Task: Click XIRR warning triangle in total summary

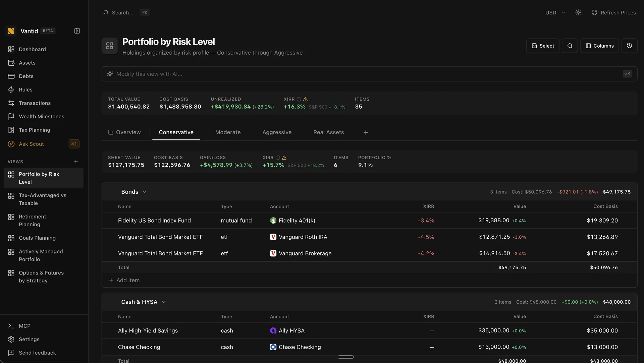Action: tap(305, 99)
